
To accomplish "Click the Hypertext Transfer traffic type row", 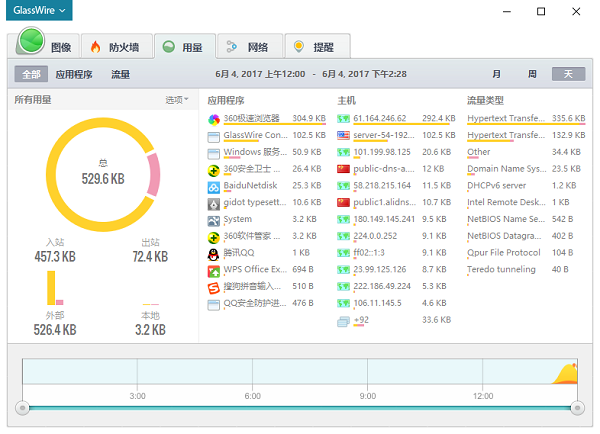I will [x=505, y=119].
